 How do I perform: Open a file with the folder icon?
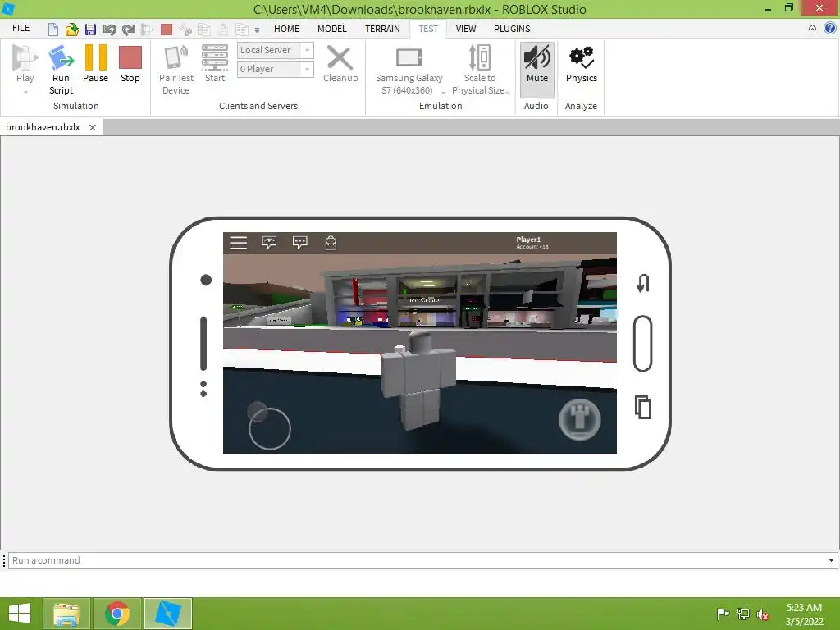coord(72,30)
